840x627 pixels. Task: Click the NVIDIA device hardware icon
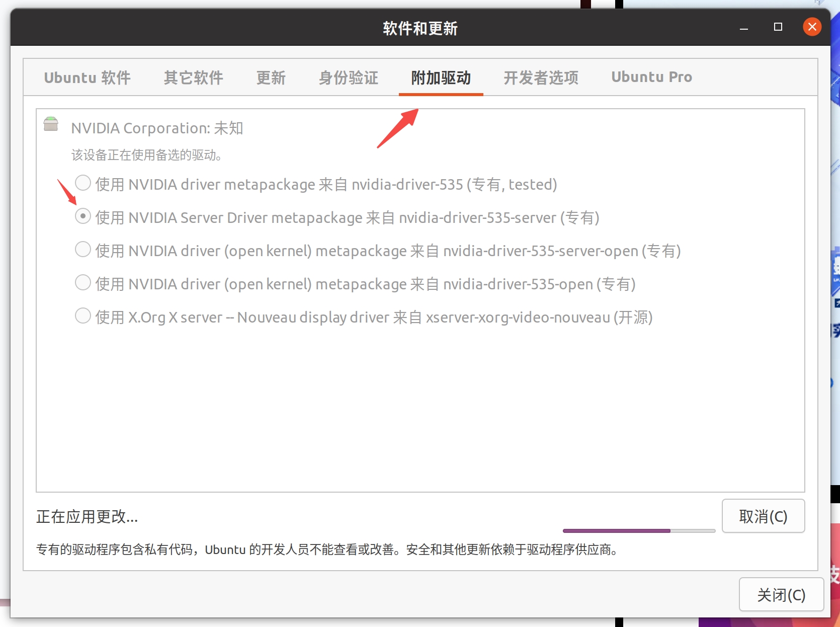pos(51,124)
